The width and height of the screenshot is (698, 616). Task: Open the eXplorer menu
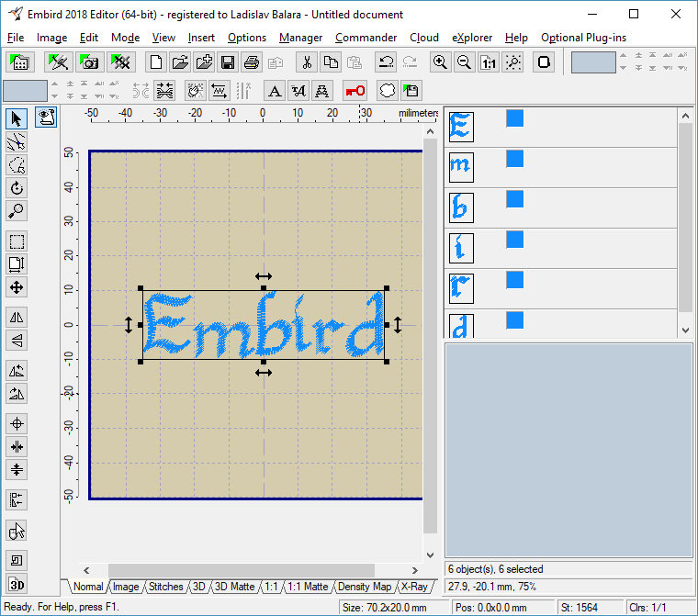[x=472, y=38]
